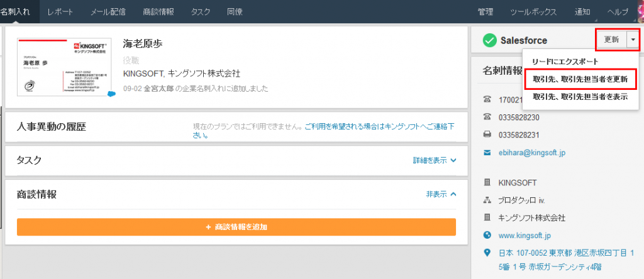The height and width of the screenshot is (279, 644).
Task: Click phone number 0335828230
Action: [519, 118]
